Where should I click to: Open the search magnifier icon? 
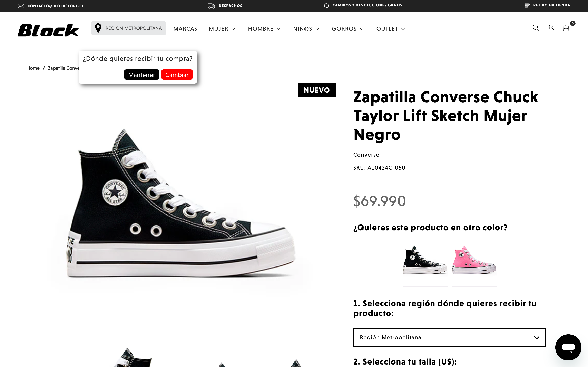536,28
